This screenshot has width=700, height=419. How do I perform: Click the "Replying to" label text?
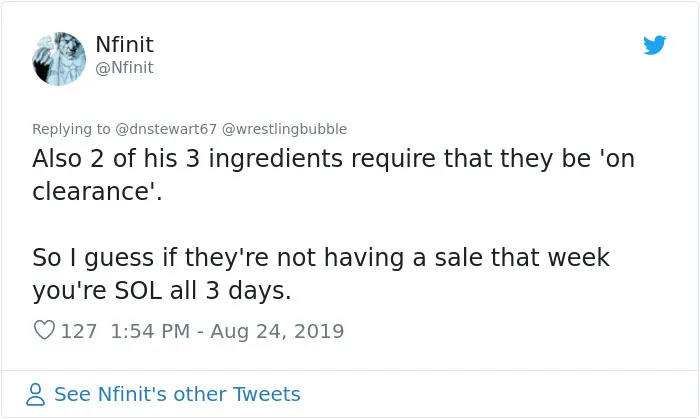[x=71, y=129]
